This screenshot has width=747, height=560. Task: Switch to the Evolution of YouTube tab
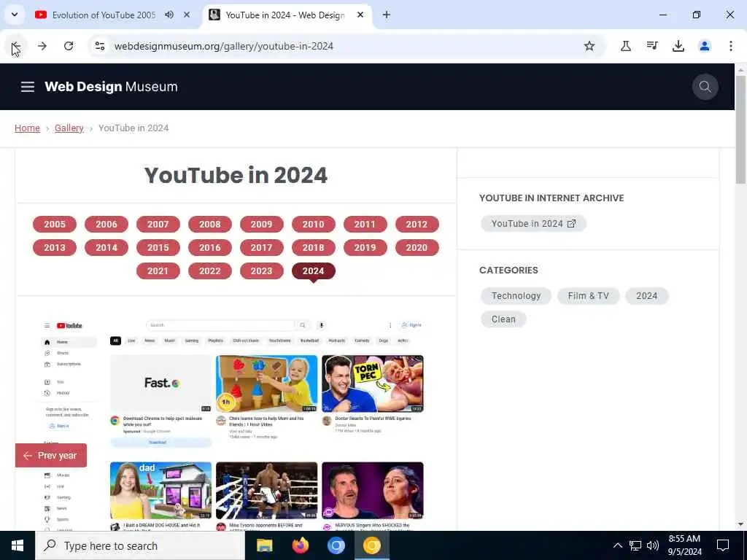104,15
